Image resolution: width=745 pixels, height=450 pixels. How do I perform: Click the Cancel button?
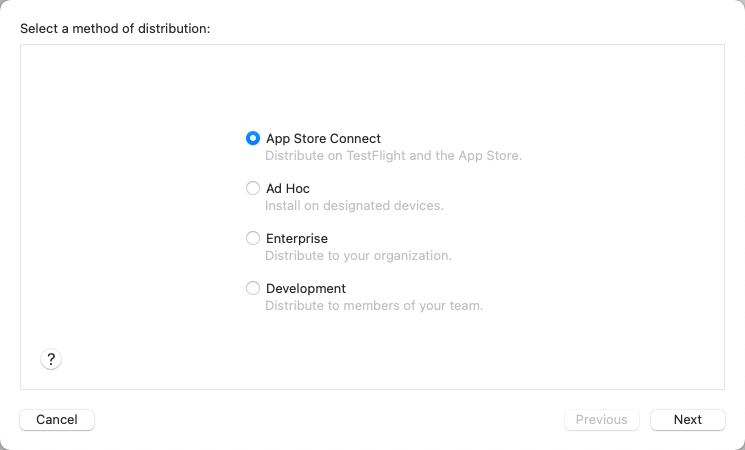tap(57, 420)
